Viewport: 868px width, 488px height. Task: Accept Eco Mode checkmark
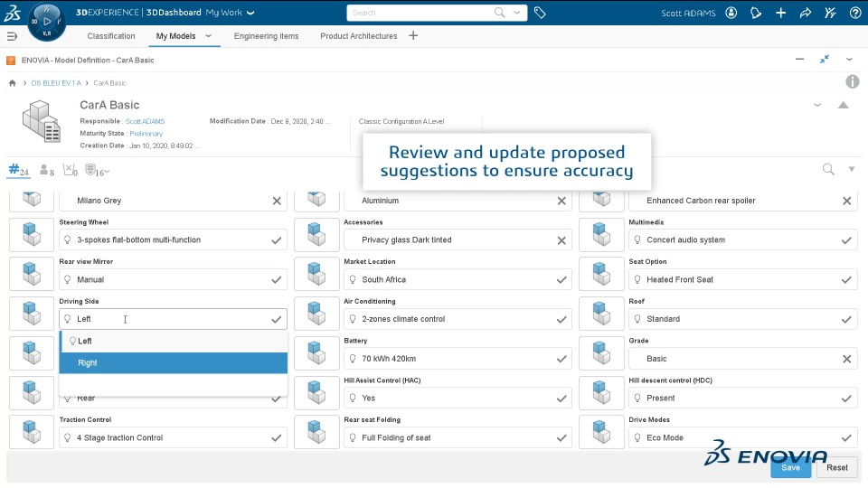click(x=846, y=438)
